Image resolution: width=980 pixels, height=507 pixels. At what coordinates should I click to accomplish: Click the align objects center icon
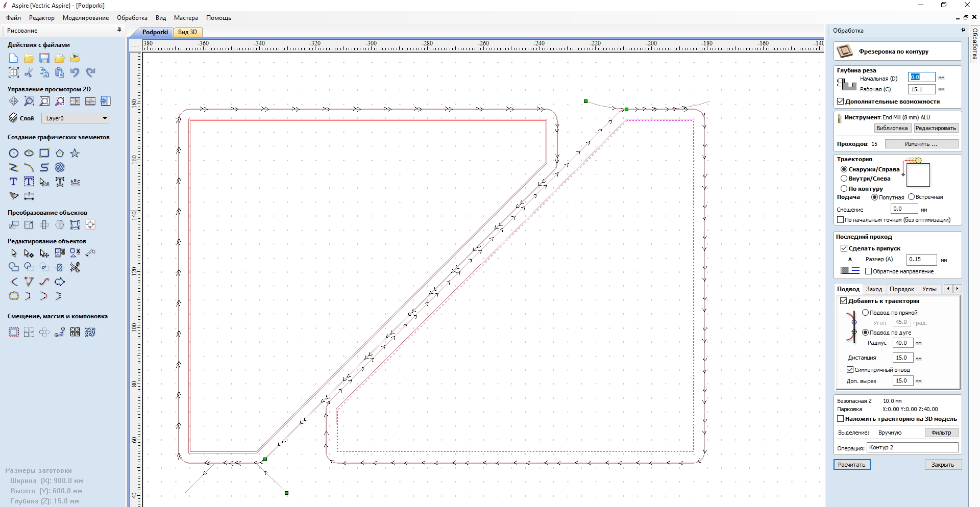click(x=90, y=224)
